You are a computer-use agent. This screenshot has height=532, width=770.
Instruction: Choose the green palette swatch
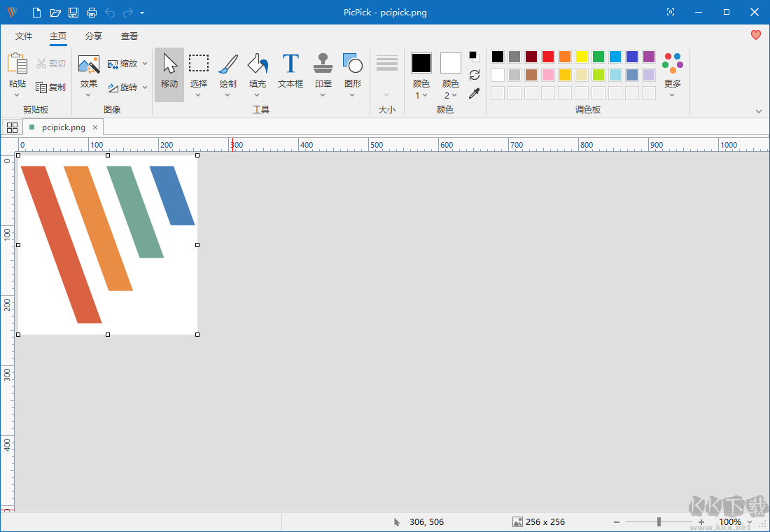click(598, 57)
